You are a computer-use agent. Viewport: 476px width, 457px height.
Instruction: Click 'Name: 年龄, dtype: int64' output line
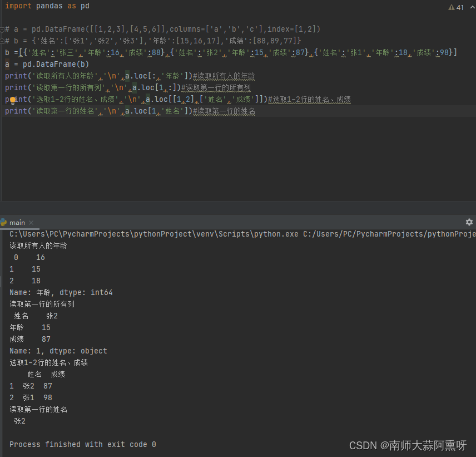click(61, 292)
